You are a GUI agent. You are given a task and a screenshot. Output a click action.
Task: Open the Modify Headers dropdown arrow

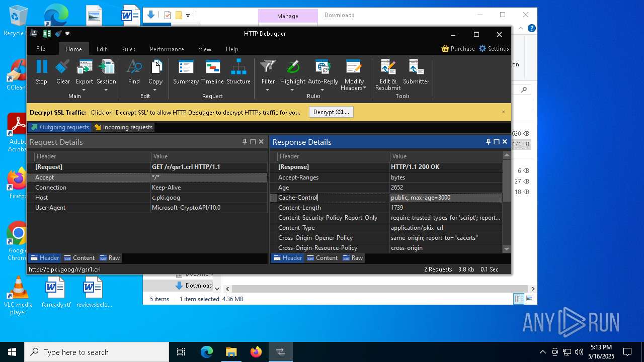tap(364, 88)
